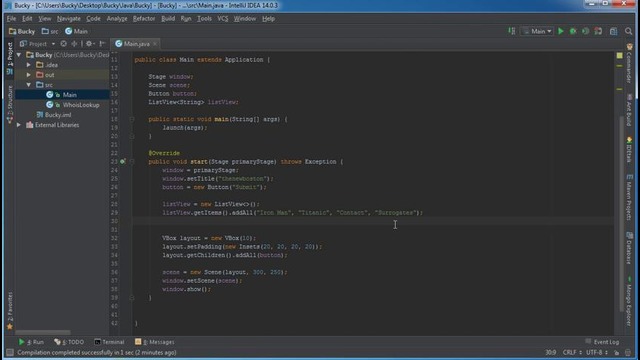Screen dimensions: 640x360
Task: Toggle the read-only lock icon in status bar
Action: (616, 353)
